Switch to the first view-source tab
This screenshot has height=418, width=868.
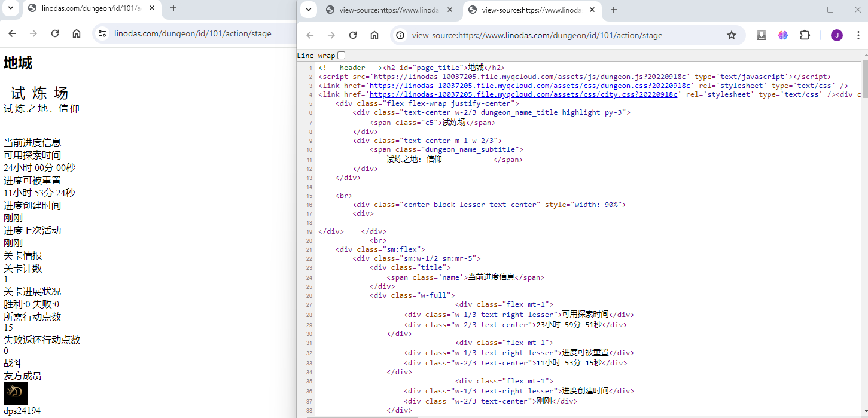point(389,10)
